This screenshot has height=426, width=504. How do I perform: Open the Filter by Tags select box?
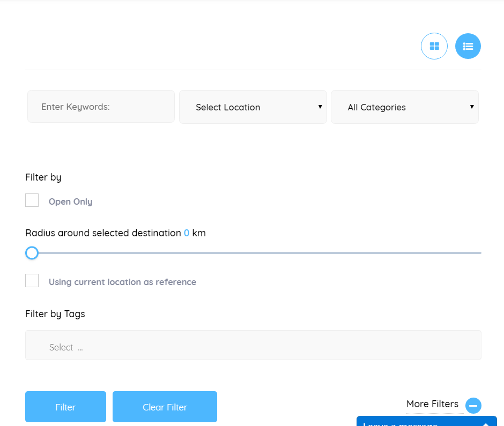click(x=253, y=346)
